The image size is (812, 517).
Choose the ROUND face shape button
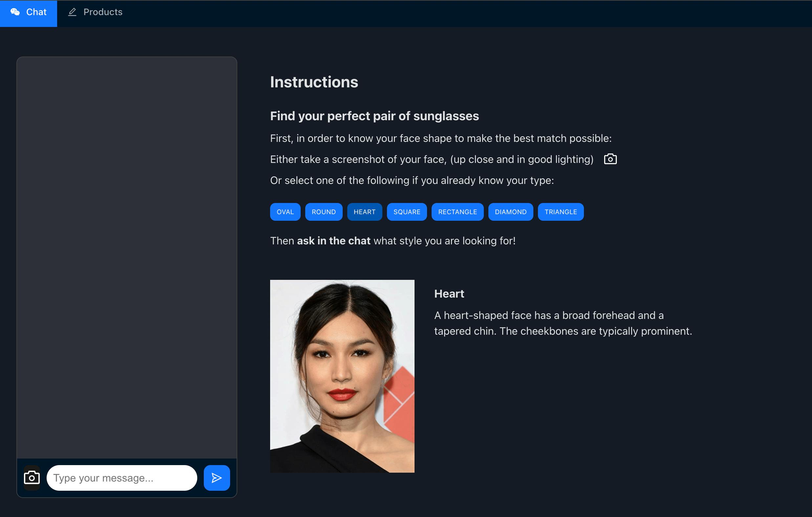[x=323, y=212]
